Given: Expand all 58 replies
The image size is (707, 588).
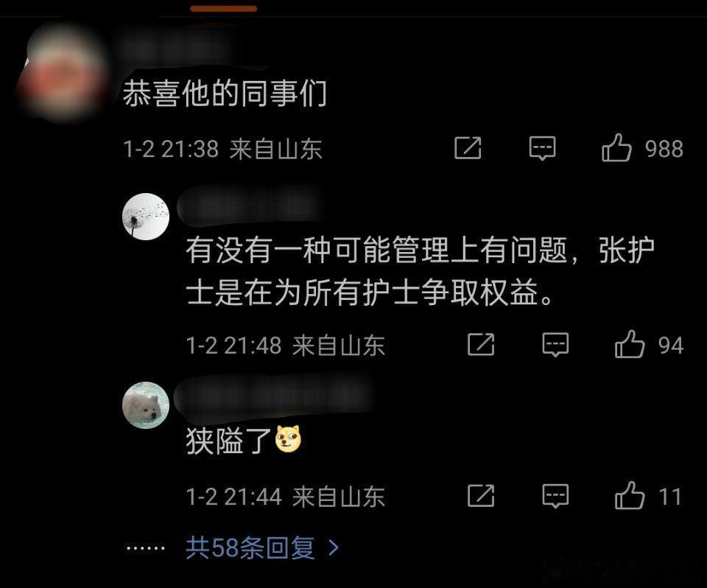Looking at the screenshot, I should [250, 547].
